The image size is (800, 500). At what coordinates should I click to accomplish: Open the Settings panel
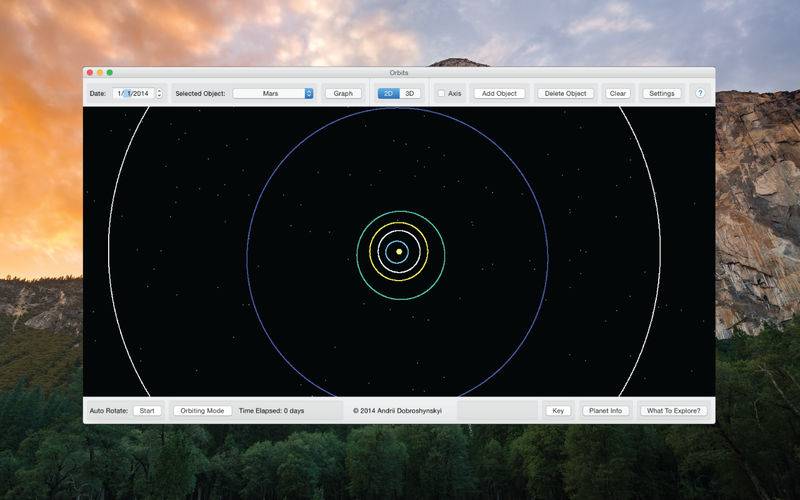tap(662, 93)
